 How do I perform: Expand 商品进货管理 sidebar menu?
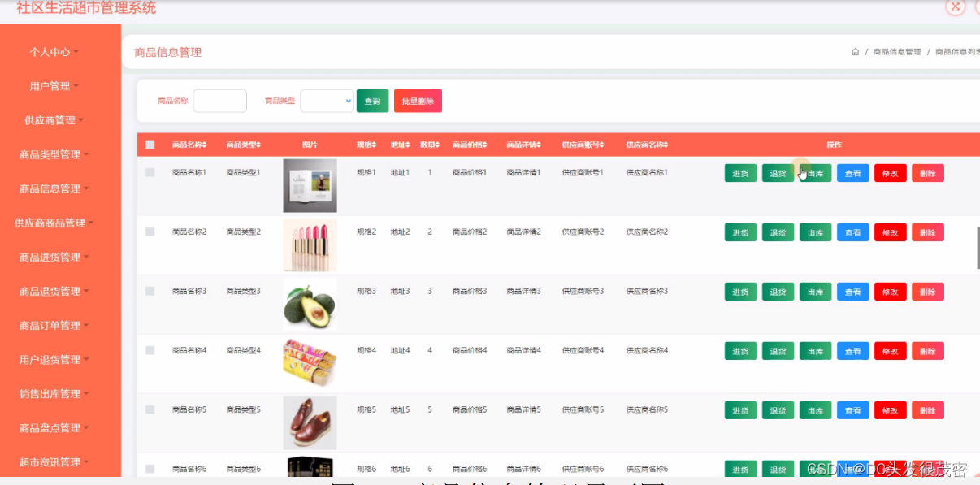54,257
